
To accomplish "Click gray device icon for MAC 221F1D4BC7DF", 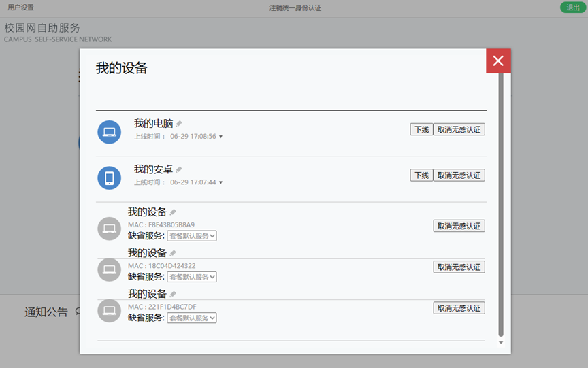I will click(x=109, y=310).
